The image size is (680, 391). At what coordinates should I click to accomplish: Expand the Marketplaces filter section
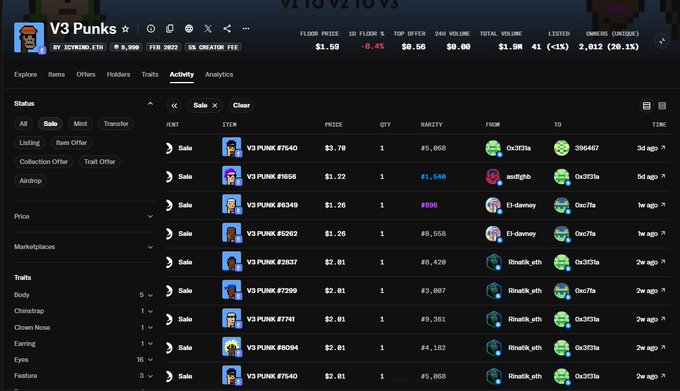tap(150, 247)
